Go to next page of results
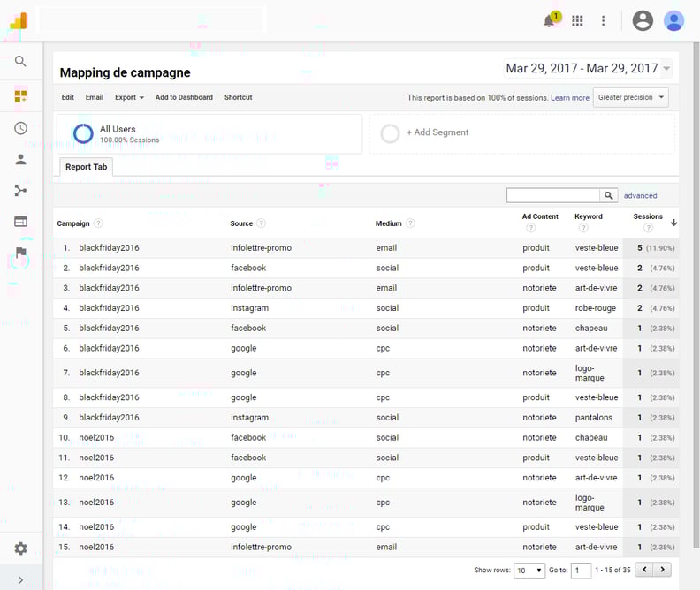700x590 pixels. coord(663,570)
